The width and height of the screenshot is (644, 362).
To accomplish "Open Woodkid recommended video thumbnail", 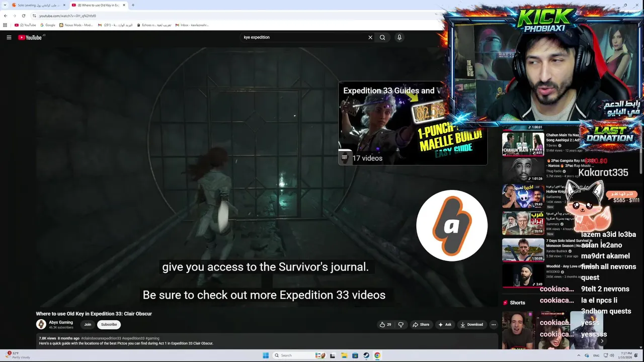I will click(x=523, y=275).
